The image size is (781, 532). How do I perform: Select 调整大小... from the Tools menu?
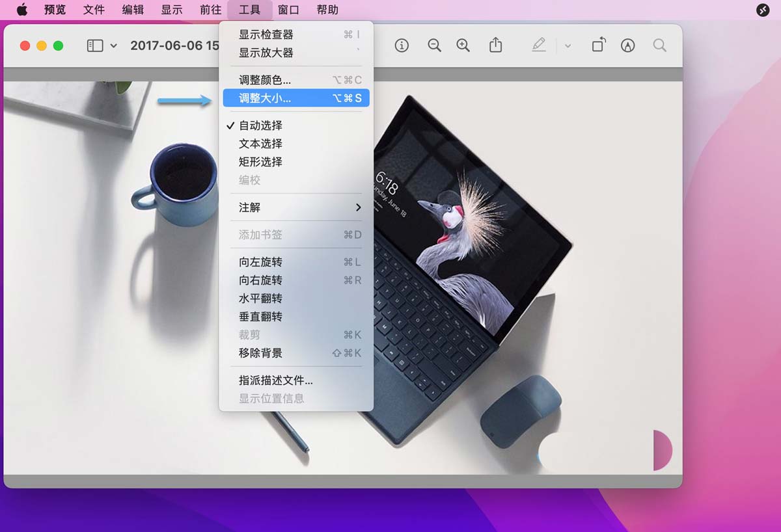point(266,98)
